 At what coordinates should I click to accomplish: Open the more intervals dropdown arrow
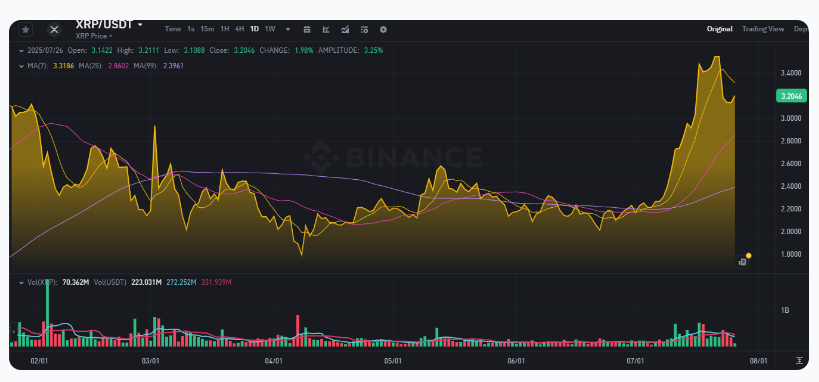coord(288,29)
